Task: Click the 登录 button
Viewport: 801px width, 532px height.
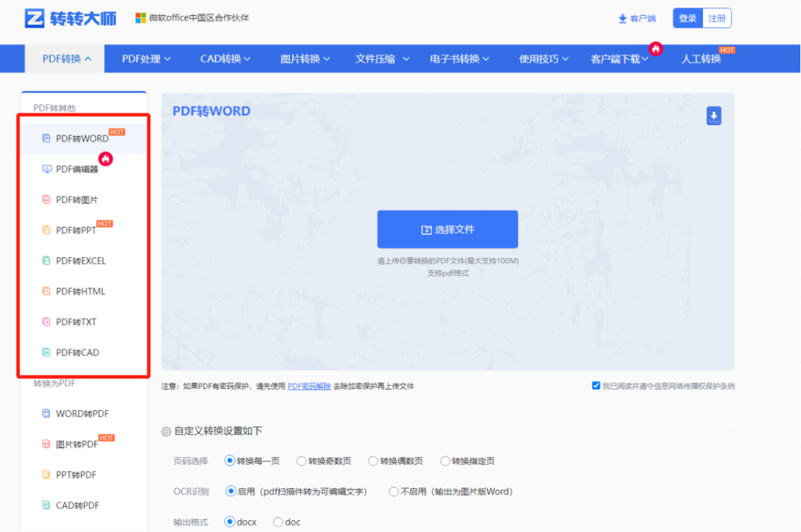Action: point(688,18)
